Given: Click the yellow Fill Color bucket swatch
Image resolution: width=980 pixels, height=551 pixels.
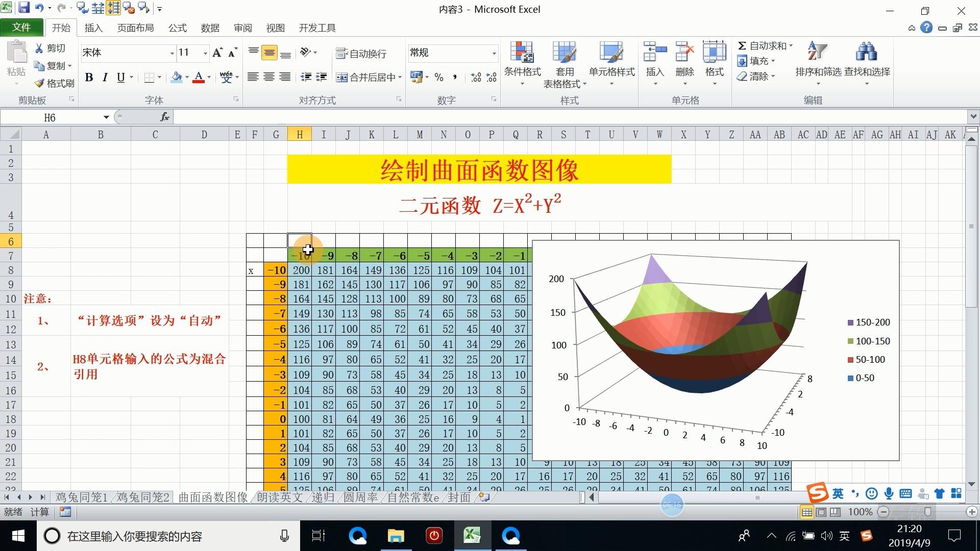Looking at the screenshot, I should pos(177,78).
